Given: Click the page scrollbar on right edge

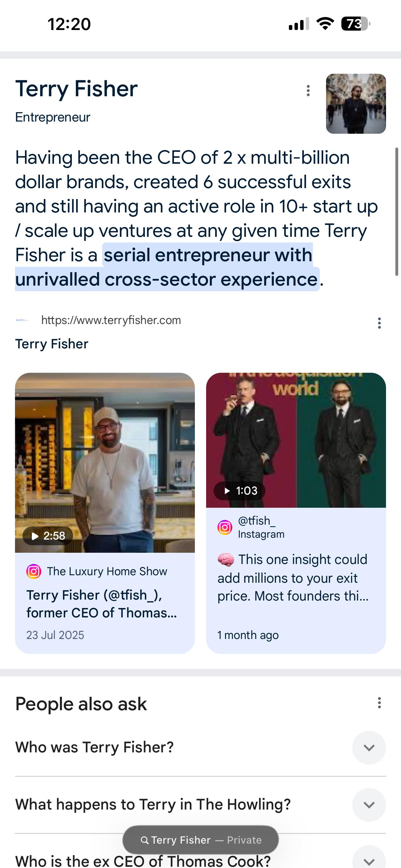Looking at the screenshot, I should pyautogui.click(x=397, y=212).
